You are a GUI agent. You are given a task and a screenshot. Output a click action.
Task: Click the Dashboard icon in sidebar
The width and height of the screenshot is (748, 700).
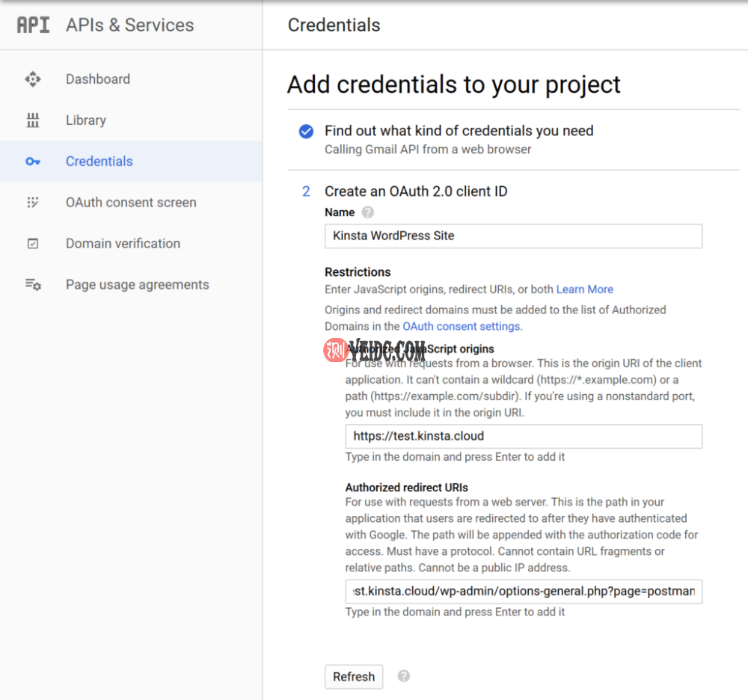pos(33,79)
